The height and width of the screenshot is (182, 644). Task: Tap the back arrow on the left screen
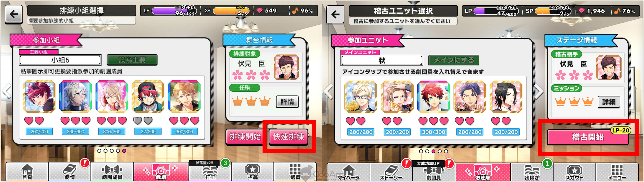coord(14,14)
